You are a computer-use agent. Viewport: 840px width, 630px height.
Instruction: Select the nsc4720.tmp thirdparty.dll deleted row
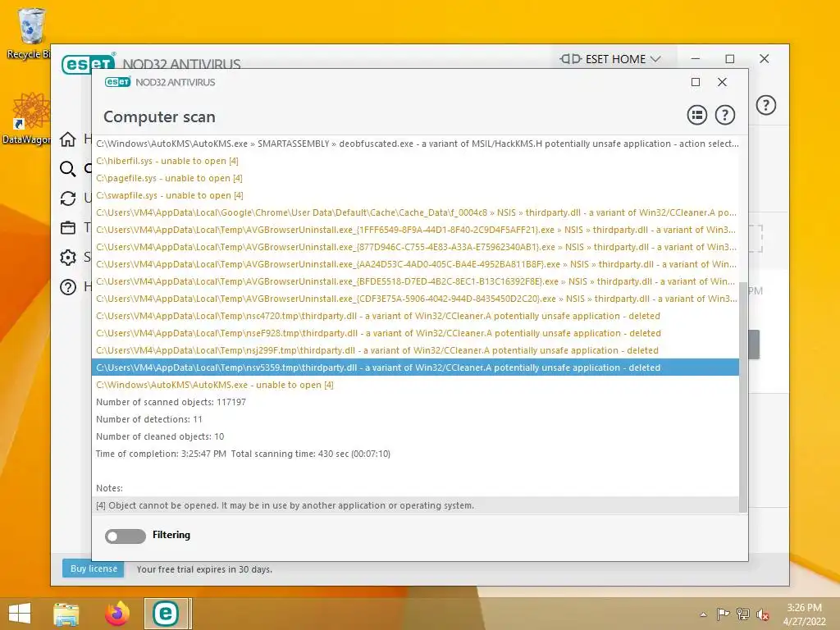pos(415,316)
